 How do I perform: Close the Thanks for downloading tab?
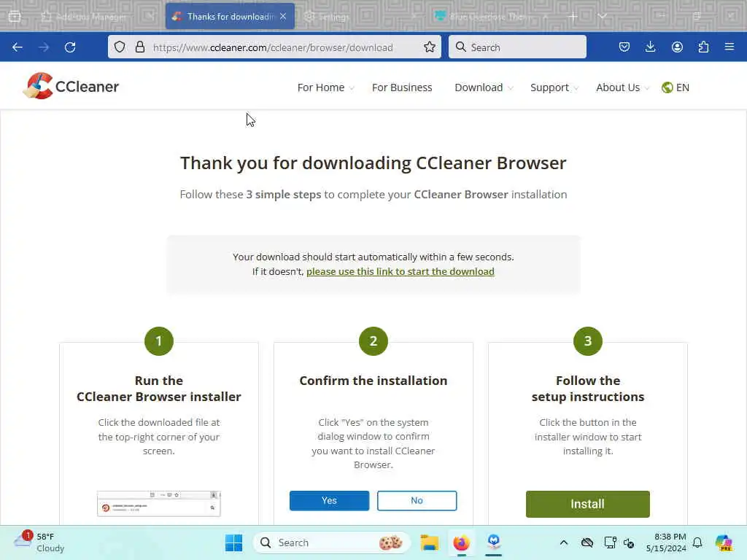coord(283,17)
